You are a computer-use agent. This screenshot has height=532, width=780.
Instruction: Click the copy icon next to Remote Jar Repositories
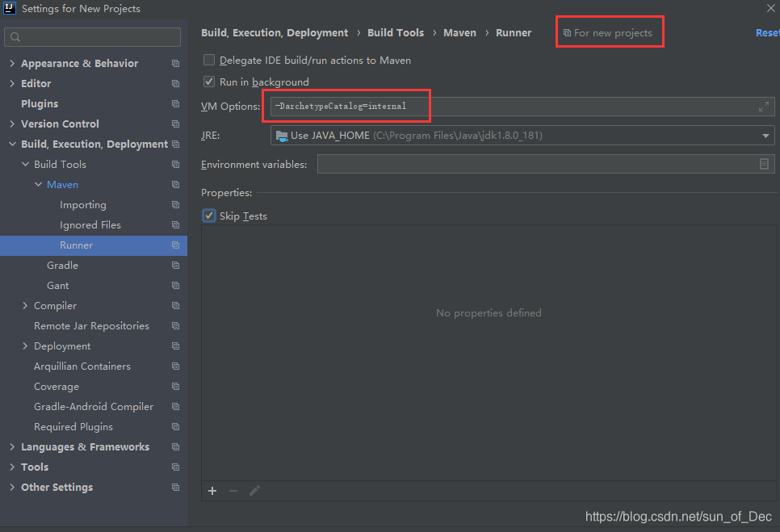175,325
